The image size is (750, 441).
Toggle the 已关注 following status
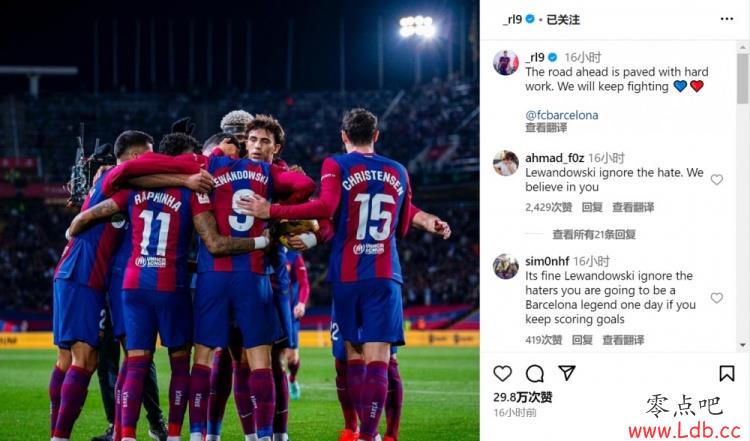563,20
